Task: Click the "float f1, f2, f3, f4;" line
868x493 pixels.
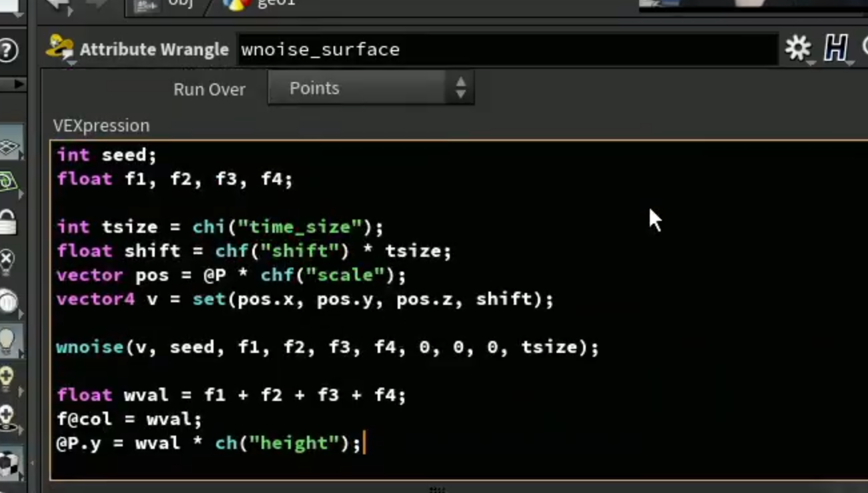Action: (175, 179)
